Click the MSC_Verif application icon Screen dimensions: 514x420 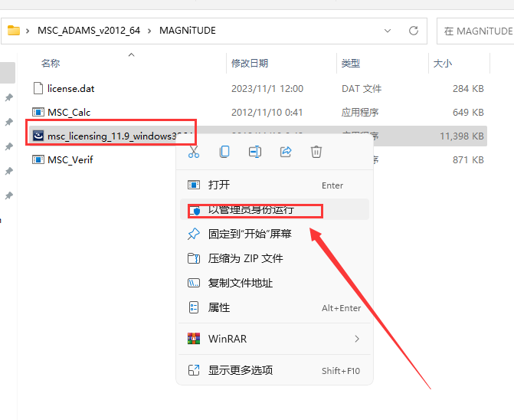[x=38, y=159]
